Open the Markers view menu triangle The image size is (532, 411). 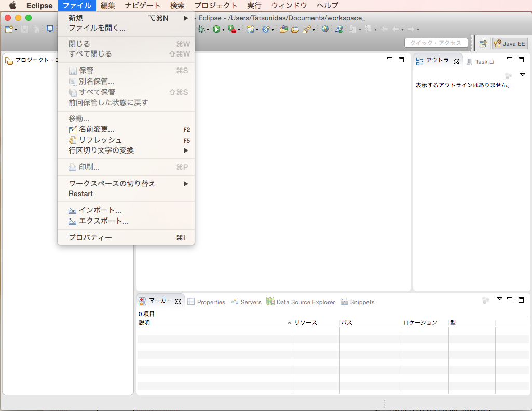point(499,299)
